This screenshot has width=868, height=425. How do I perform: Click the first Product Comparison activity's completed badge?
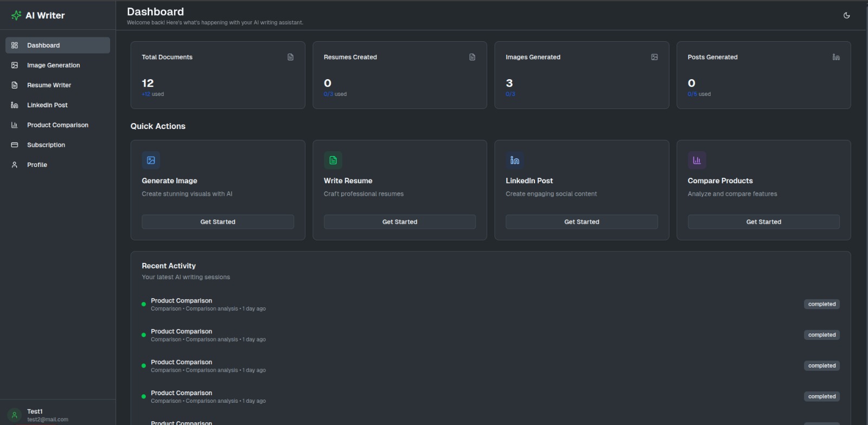pyautogui.click(x=821, y=304)
